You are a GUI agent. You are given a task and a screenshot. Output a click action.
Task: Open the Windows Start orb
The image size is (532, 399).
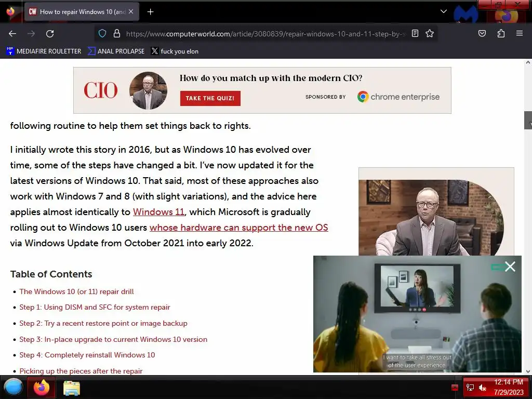(x=13, y=387)
